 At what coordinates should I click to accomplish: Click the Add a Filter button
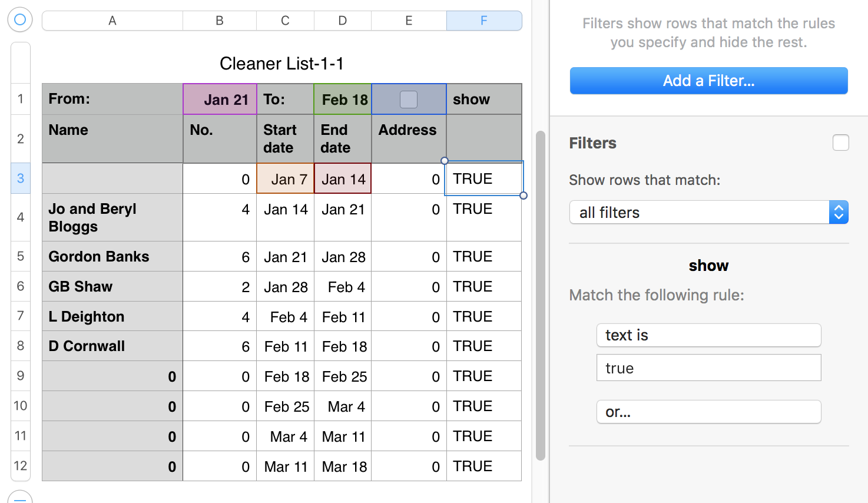pyautogui.click(x=708, y=81)
